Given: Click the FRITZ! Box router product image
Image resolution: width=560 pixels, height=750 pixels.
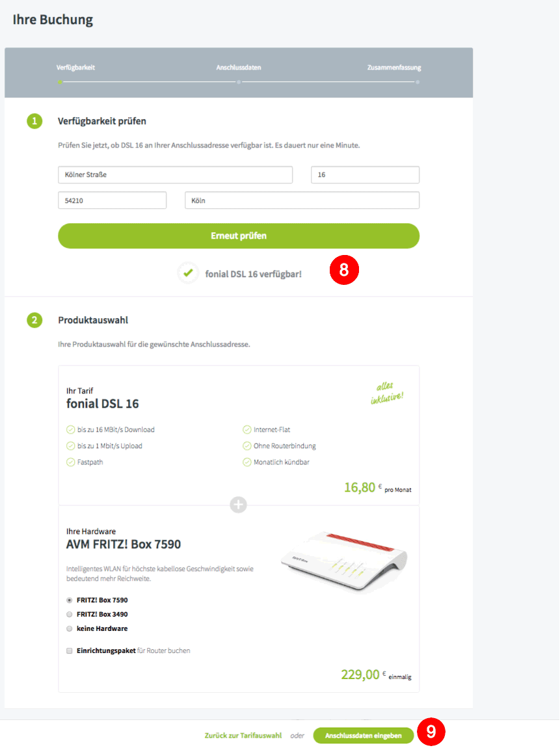Looking at the screenshot, I should (344, 561).
